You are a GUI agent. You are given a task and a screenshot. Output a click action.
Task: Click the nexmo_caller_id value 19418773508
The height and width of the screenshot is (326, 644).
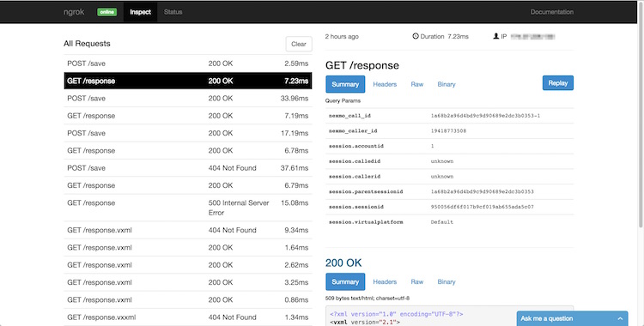click(x=448, y=131)
